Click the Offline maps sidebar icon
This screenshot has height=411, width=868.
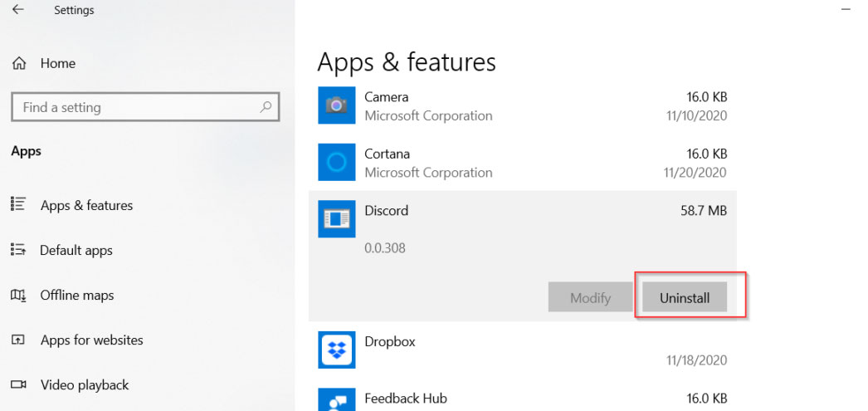pyautogui.click(x=17, y=295)
